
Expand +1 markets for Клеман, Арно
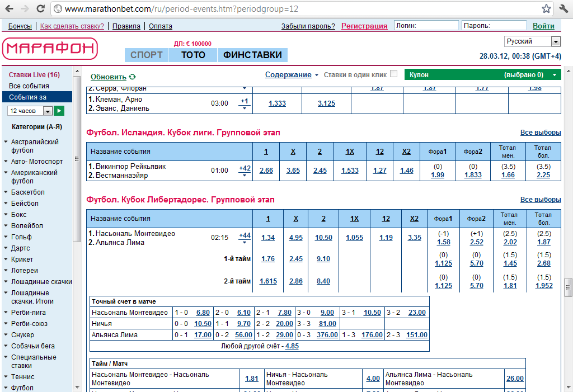245,103
